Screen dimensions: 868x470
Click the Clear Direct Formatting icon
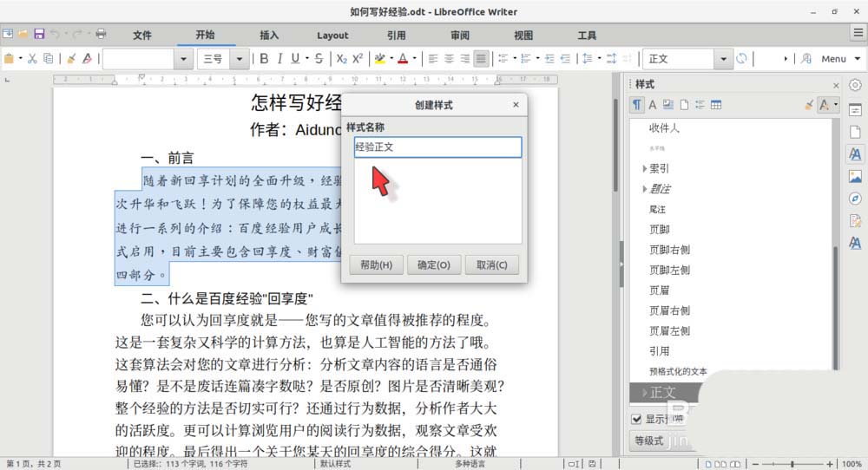click(x=87, y=59)
